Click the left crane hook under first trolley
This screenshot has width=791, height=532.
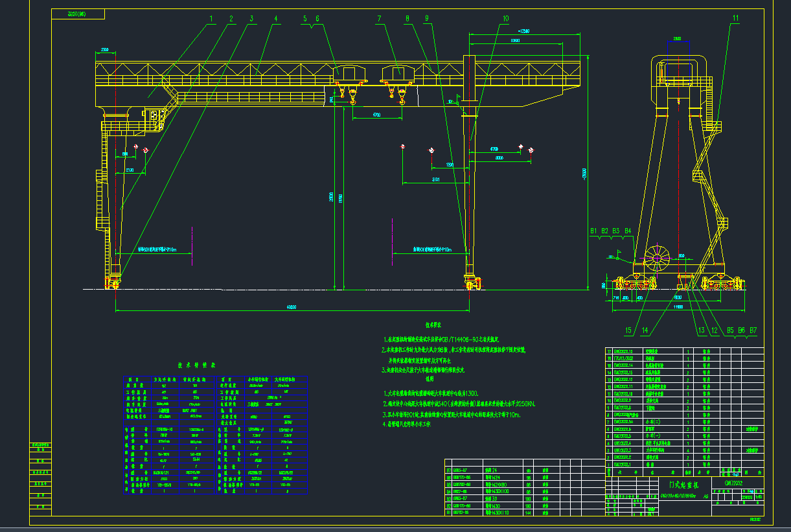pos(353,100)
